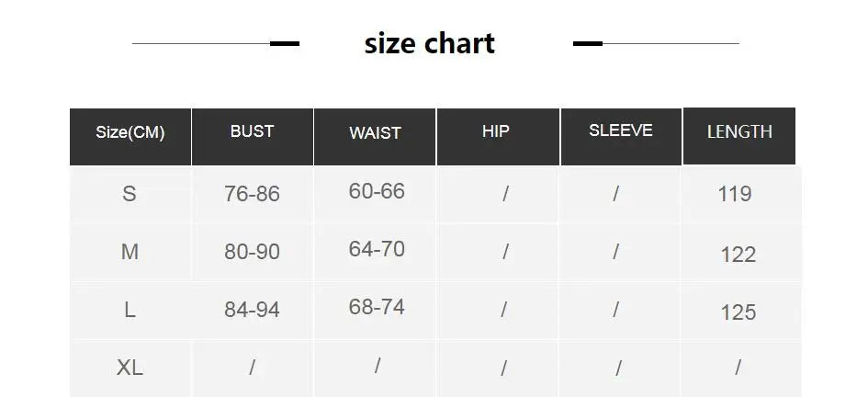
Task: Select the 80-90 bust measurement
Action: (252, 252)
